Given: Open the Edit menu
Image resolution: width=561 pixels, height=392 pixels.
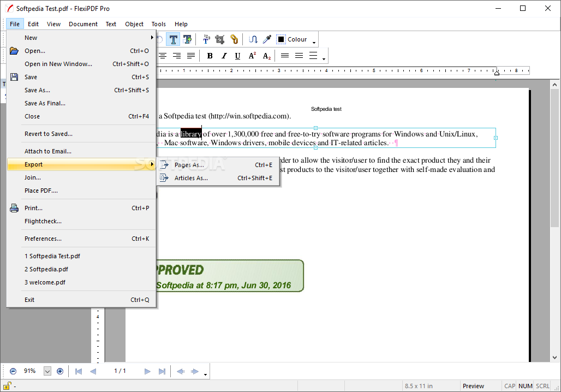Looking at the screenshot, I should point(33,24).
